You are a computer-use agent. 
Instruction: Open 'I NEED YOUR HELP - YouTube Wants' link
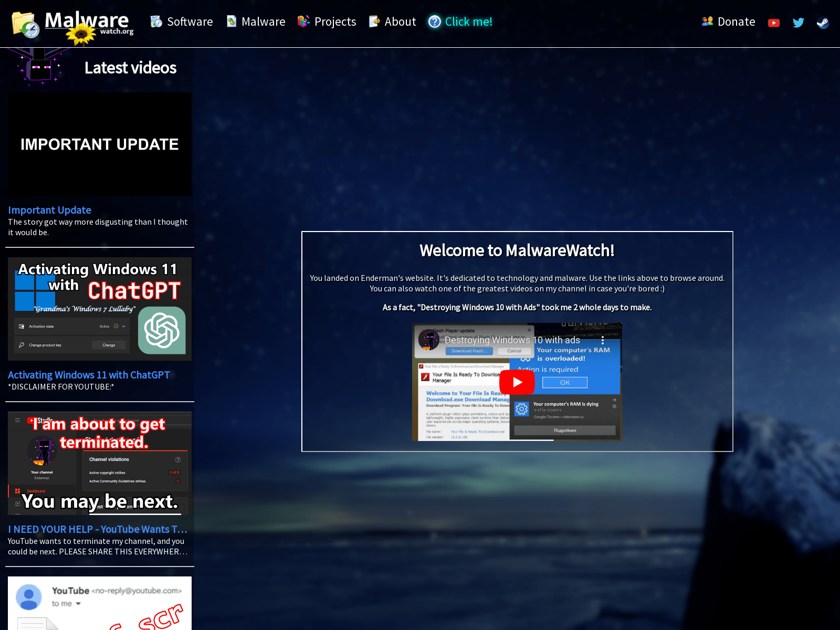coord(98,529)
